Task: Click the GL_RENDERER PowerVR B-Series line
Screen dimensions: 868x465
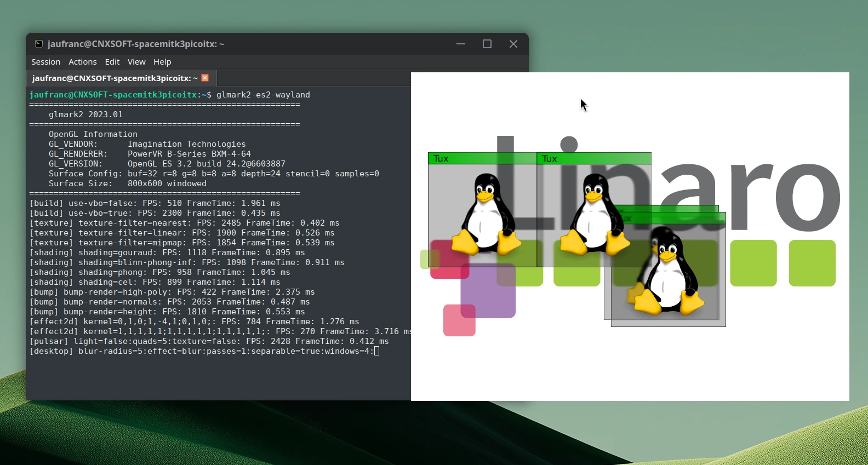Action: point(150,154)
